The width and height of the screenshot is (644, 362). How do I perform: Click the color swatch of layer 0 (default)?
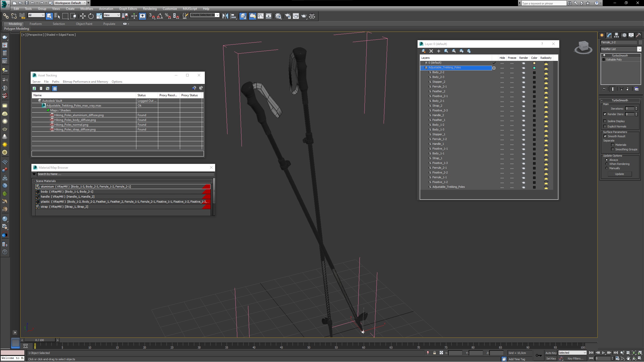[x=534, y=63]
